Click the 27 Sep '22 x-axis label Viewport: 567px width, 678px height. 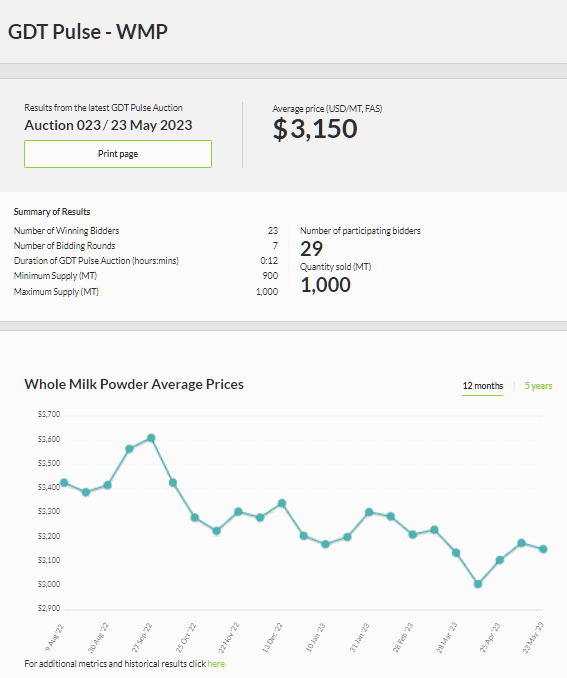(142, 637)
